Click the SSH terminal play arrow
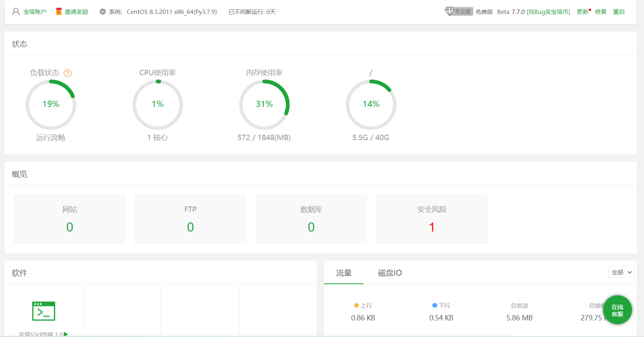The height and width of the screenshot is (337, 644). 66,334
